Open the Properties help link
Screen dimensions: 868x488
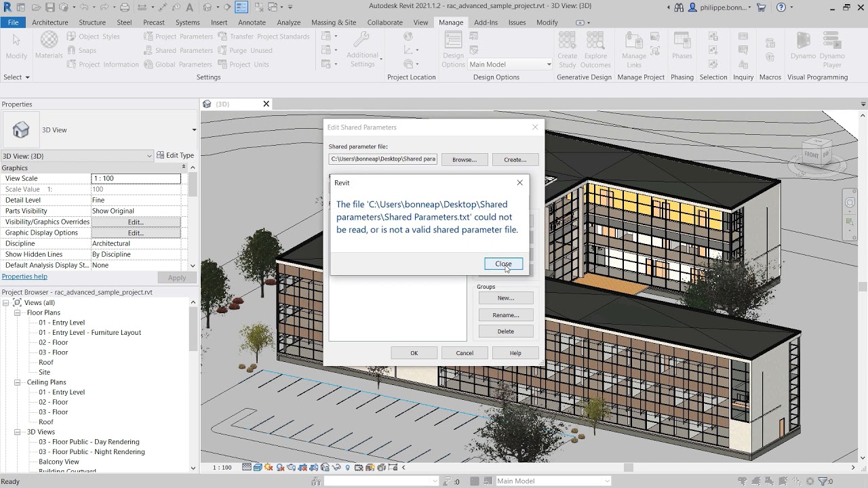(x=24, y=277)
